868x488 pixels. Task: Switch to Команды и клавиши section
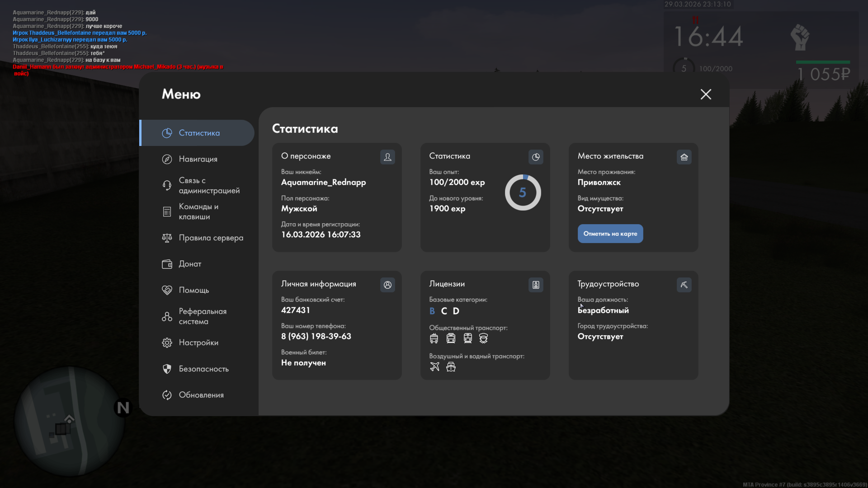point(198,211)
